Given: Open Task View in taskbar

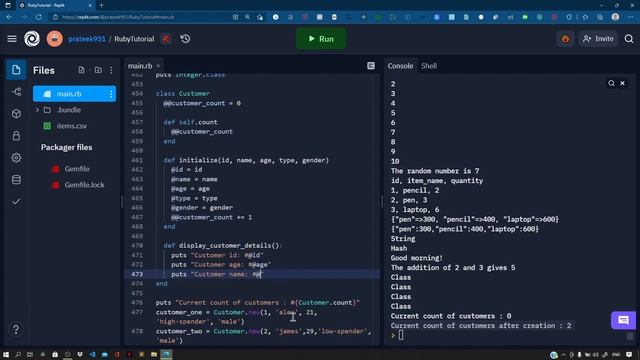Looking at the screenshot, I should click(30, 354).
